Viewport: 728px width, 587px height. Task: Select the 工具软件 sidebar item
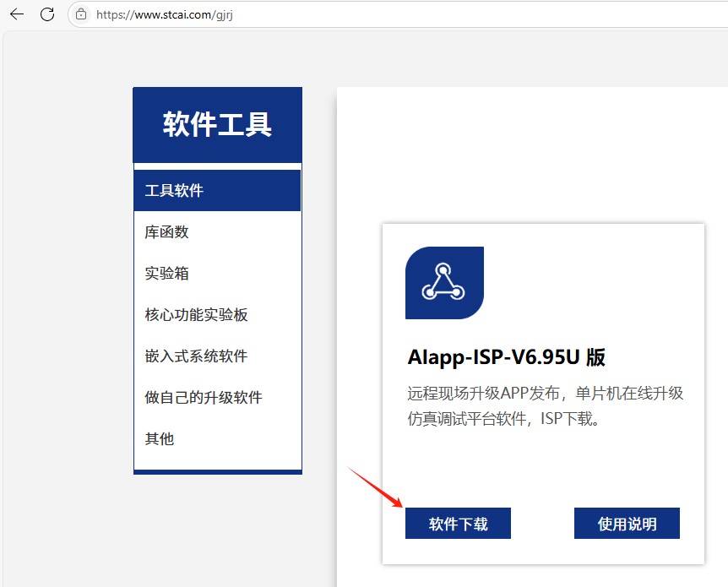pyautogui.click(x=217, y=190)
